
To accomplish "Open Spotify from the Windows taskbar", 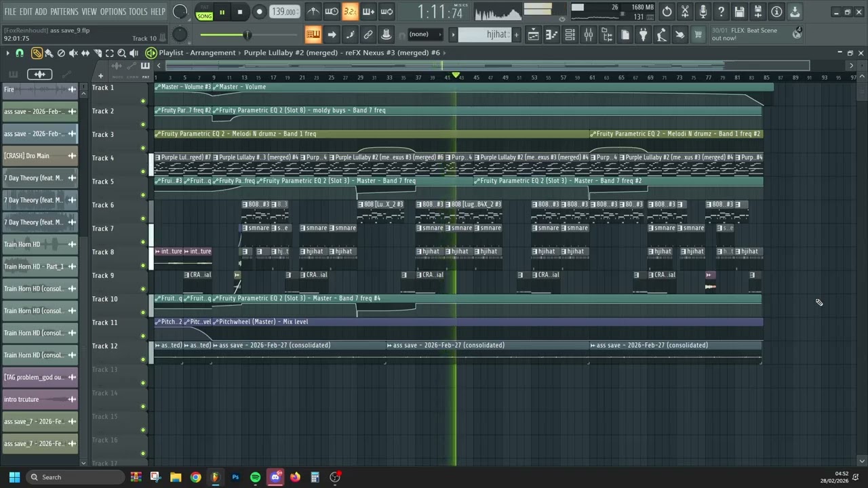I will point(255,477).
